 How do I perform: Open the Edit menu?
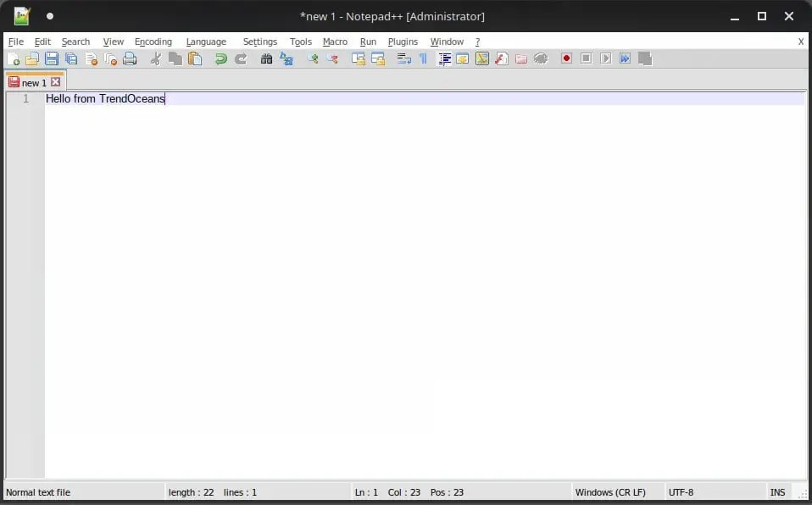42,42
